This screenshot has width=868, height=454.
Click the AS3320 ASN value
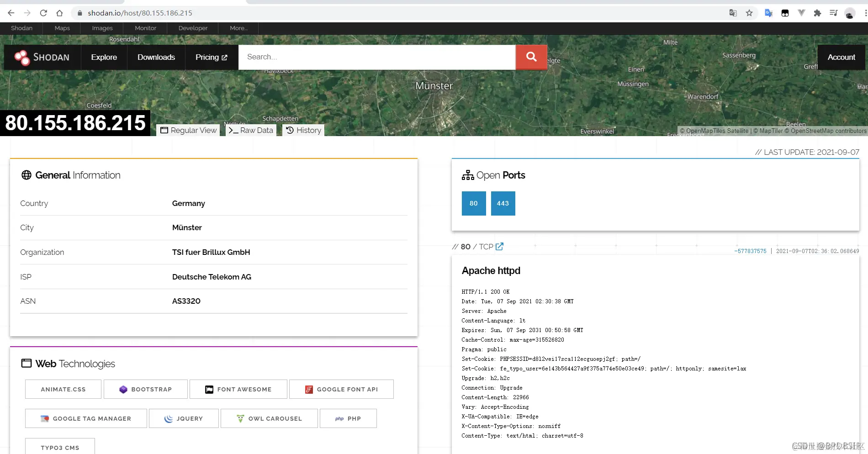pos(186,301)
